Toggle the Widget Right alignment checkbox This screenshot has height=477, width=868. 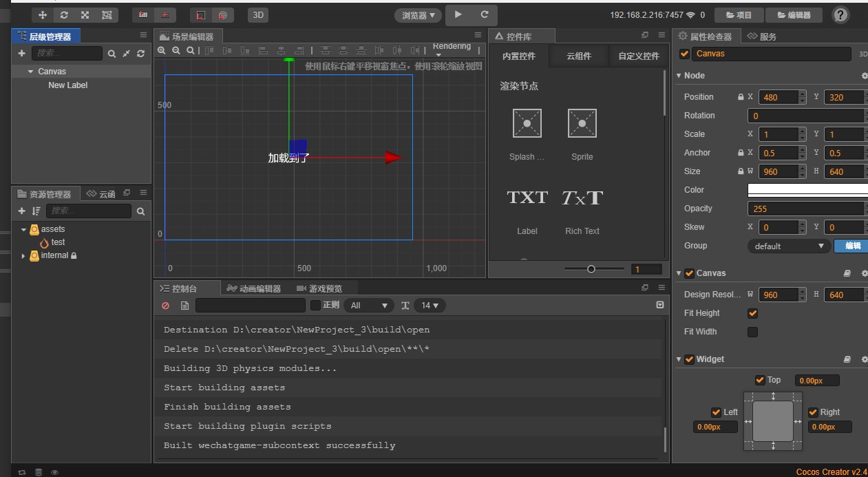(x=813, y=412)
